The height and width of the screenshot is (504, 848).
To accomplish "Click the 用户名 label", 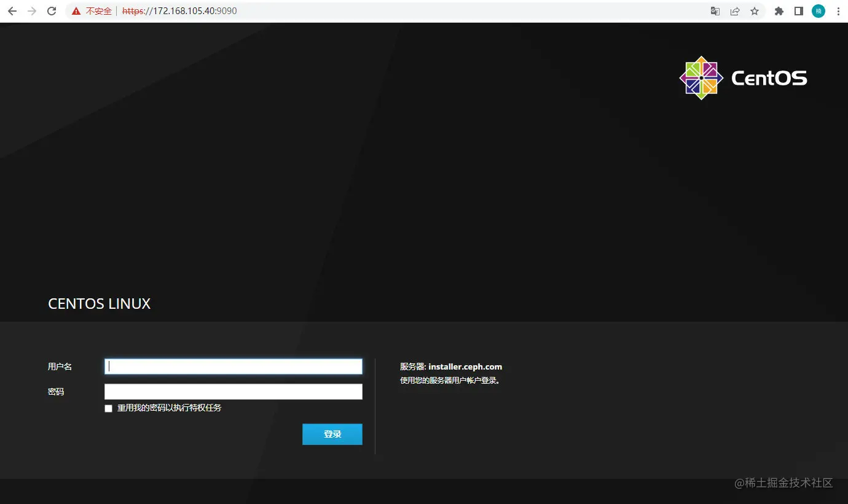I will [x=60, y=366].
